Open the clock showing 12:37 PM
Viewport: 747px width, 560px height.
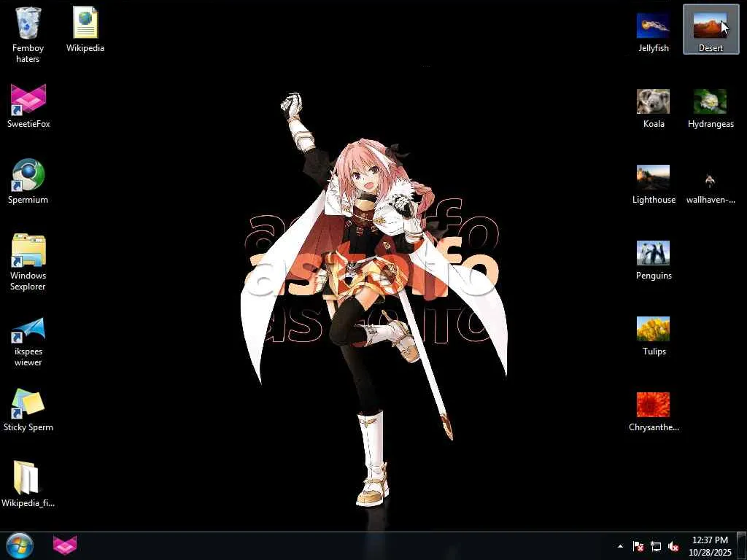pyautogui.click(x=710, y=546)
